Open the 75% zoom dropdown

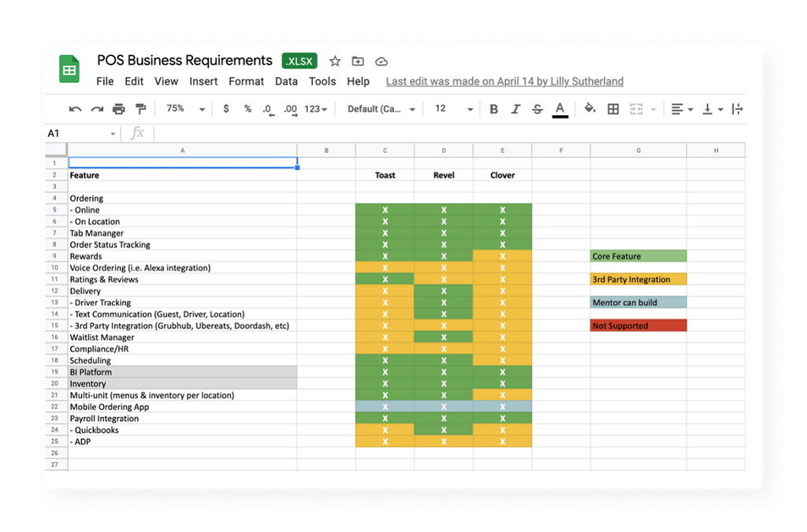tap(185, 109)
